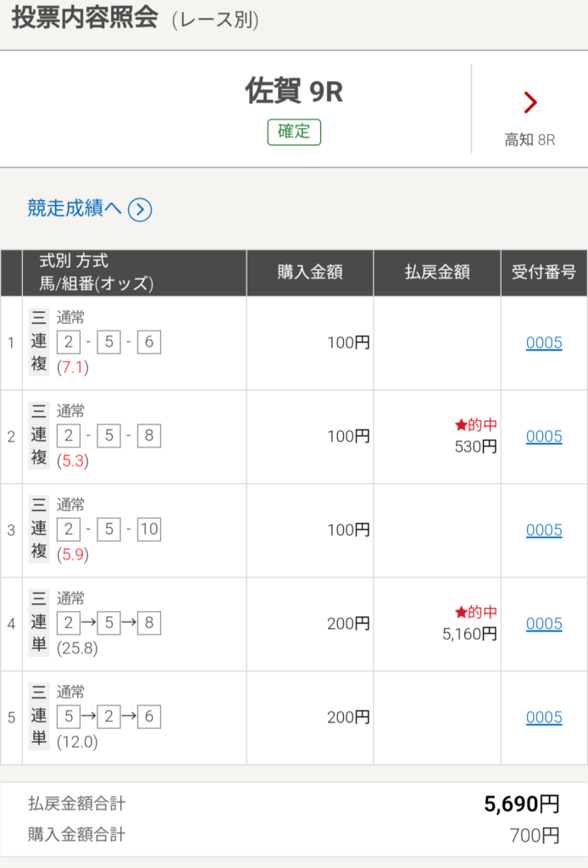Click the 佐賀 9R race title
This screenshot has height=868, width=588.
pyautogui.click(x=294, y=92)
